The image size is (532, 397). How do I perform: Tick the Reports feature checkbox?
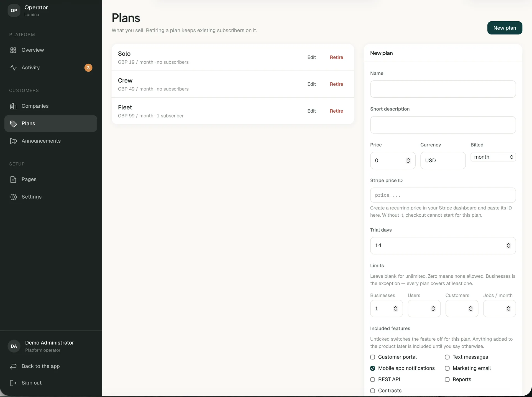tap(447, 380)
